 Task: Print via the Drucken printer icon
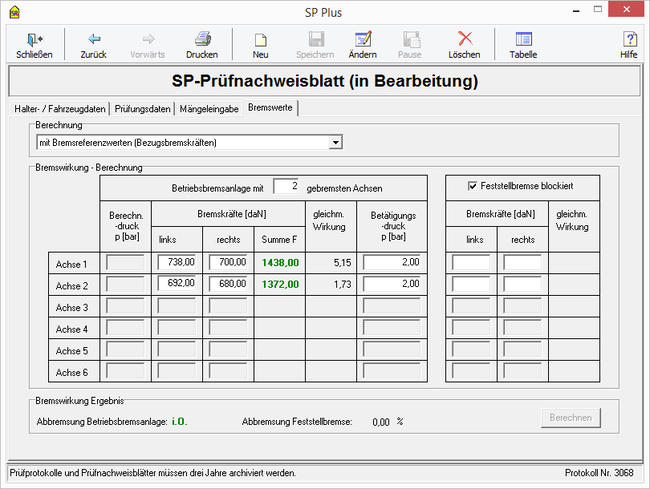[203, 39]
